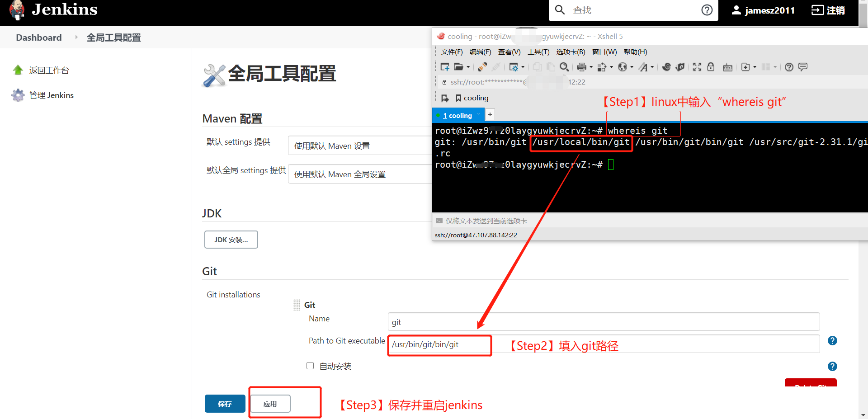Toggle the 自动安装 checkbox
Image resolution: width=868 pixels, height=419 pixels.
click(310, 366)
